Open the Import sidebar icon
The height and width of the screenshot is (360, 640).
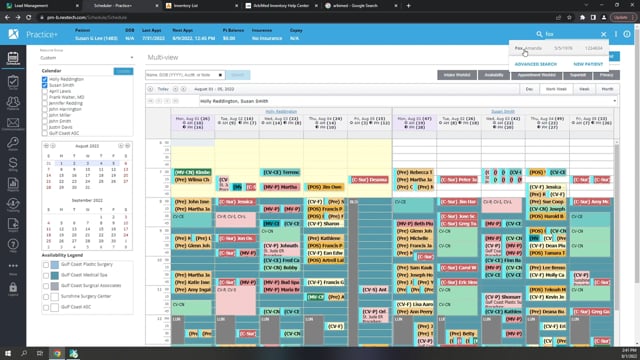13,224
